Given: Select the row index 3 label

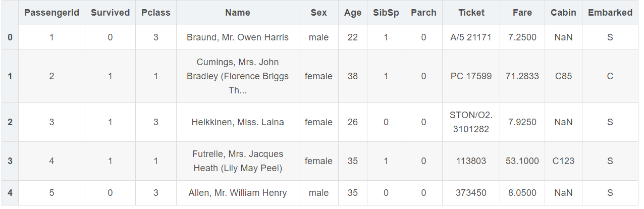Looking at the screenshot, I should [10, 161].
